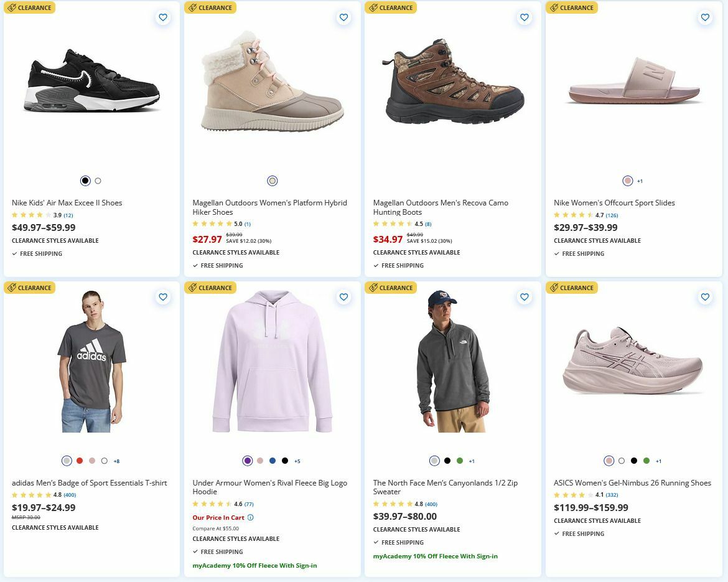Expand the +5 extra colors on Under Armour hoodie
The width and height of the screenshot is (728, 582).
coord(297,461)
